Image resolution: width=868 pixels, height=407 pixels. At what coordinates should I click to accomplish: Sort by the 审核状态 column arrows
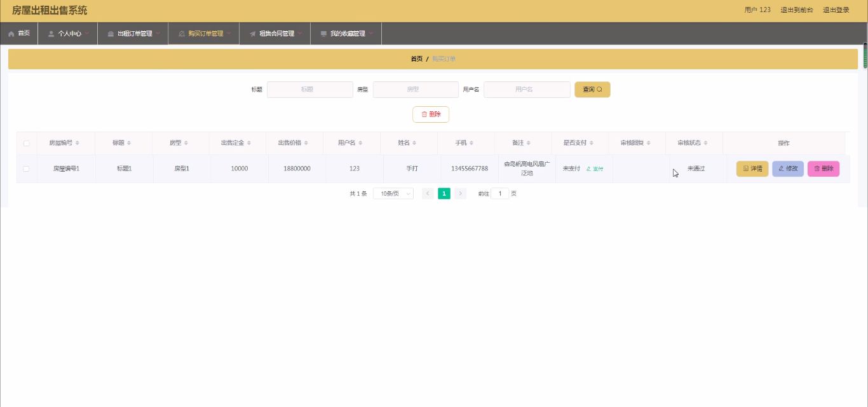click(x=705, y=143)
